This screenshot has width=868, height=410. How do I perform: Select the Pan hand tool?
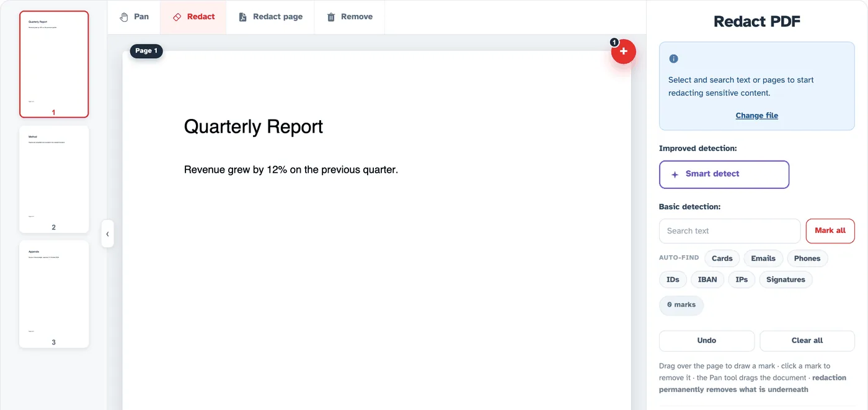tap(134, 17)
